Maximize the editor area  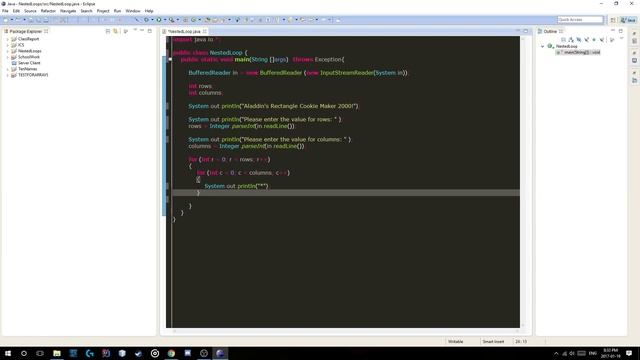(x=526, y=31)
